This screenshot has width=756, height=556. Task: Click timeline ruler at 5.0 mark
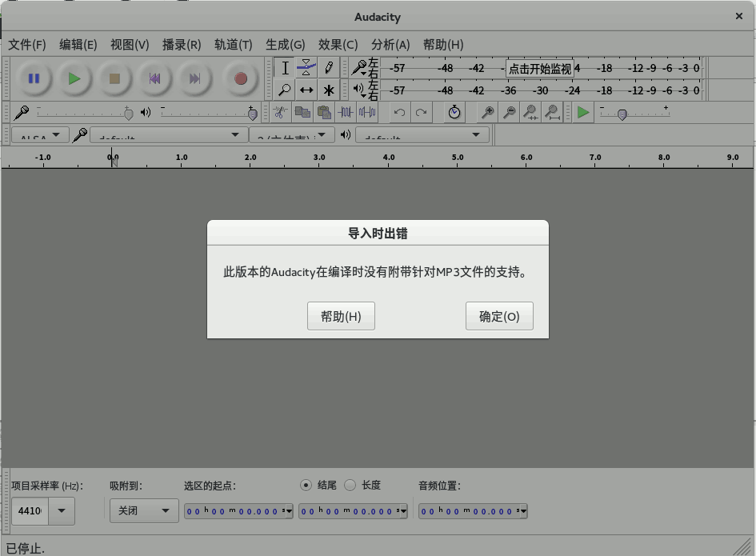[x=458, y=158]
